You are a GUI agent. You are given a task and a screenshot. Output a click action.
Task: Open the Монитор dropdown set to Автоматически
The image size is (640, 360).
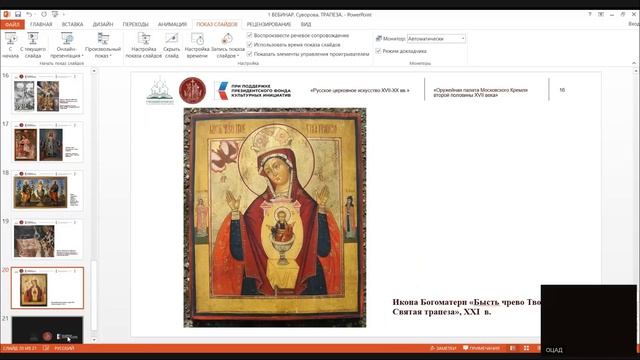436,38
